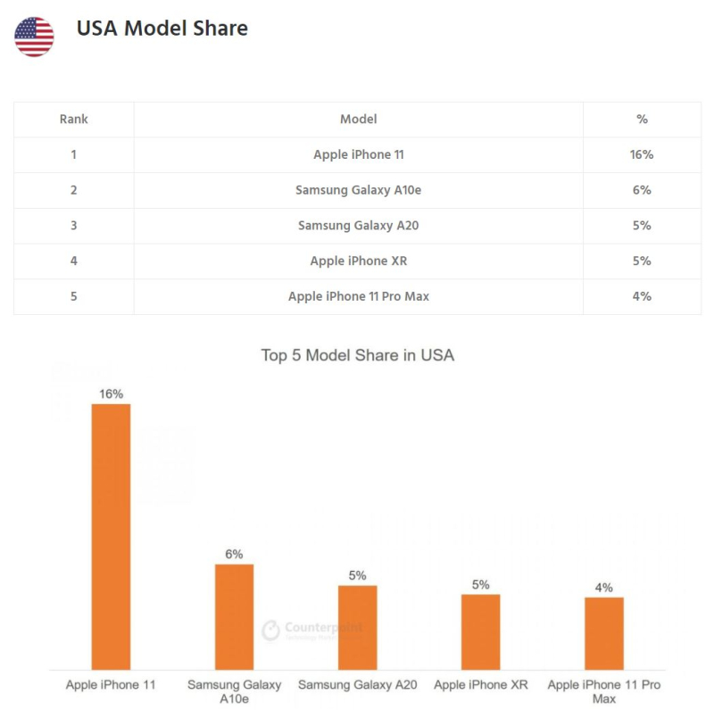Click the Apple iPhone XR chart bar
The height and width of the screenshot is (728, 714).
click(x=480, y=631)
